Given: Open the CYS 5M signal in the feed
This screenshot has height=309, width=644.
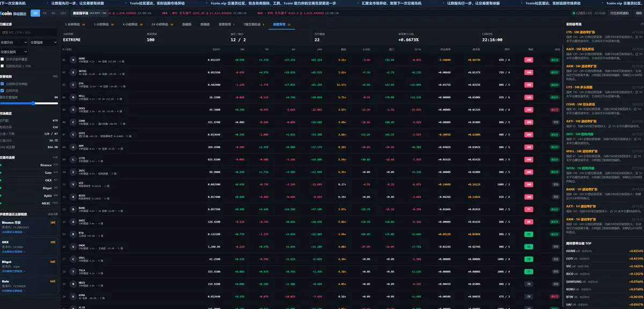Looking at the screenshot, I should [604, 36].
